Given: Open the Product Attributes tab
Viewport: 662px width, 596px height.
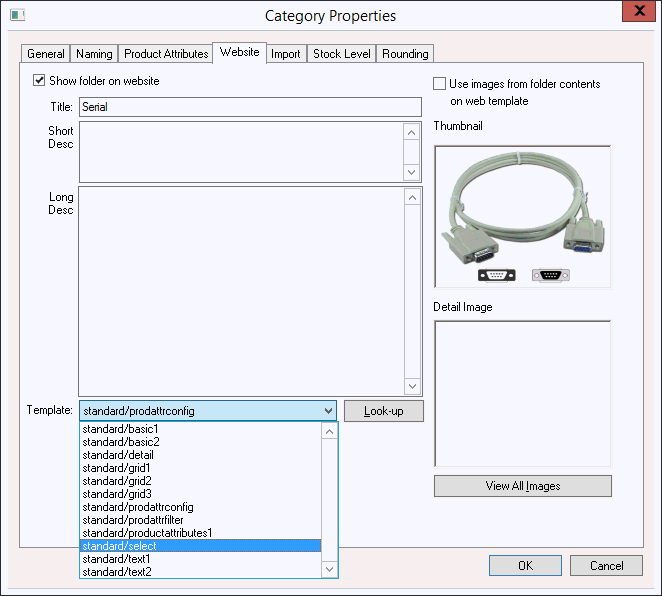Looking at the screenshot, I should [x=166, y=54].
